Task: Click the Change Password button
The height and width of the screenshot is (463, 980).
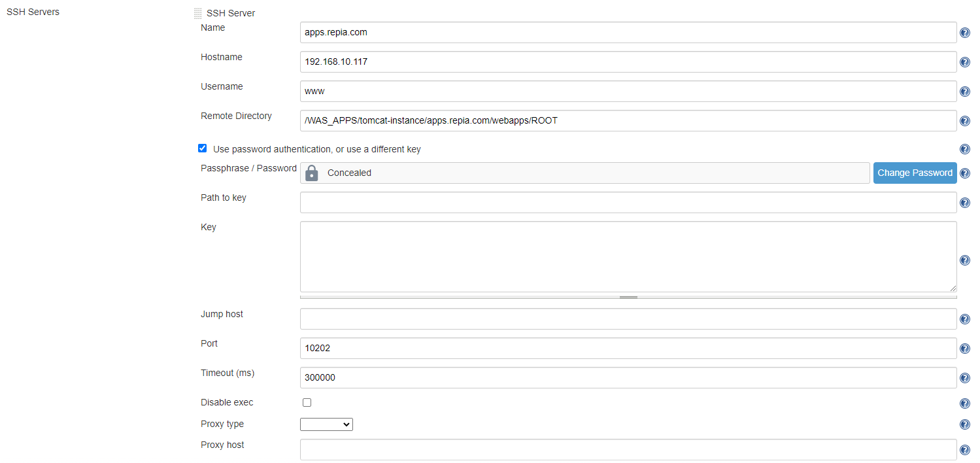Action: (x=915, y=173)
